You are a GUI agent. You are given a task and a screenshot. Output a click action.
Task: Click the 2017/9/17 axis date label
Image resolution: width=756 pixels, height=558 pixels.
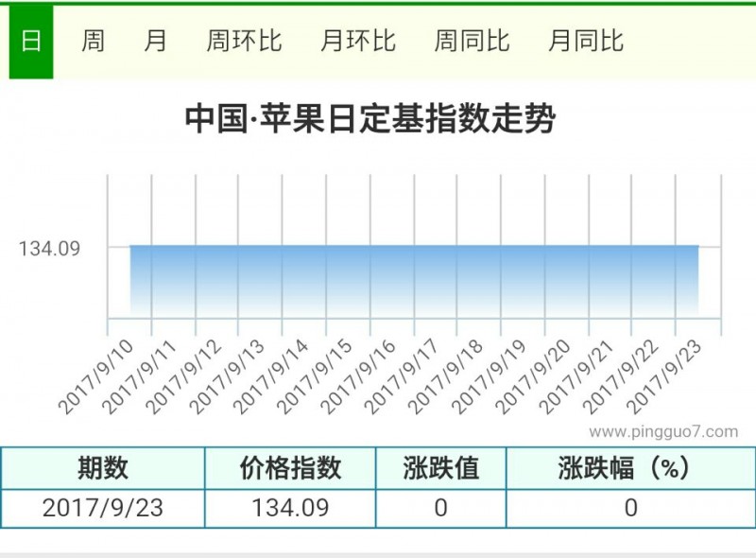(x=402, y=376)
